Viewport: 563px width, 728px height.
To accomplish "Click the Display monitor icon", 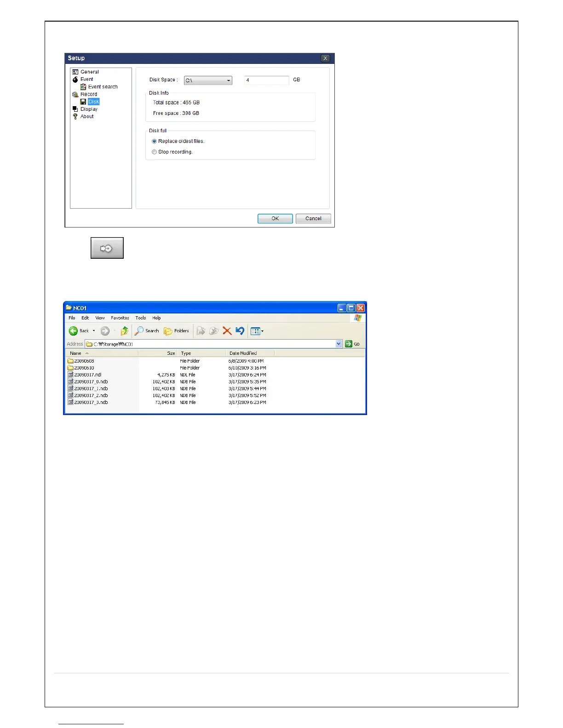I will (x=75, y=109).
